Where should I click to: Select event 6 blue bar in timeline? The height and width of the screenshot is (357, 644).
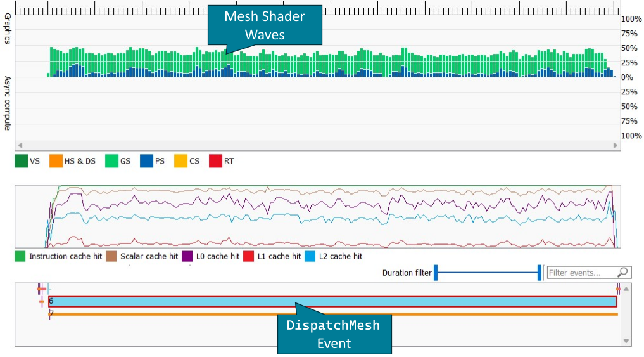[332, 302]
